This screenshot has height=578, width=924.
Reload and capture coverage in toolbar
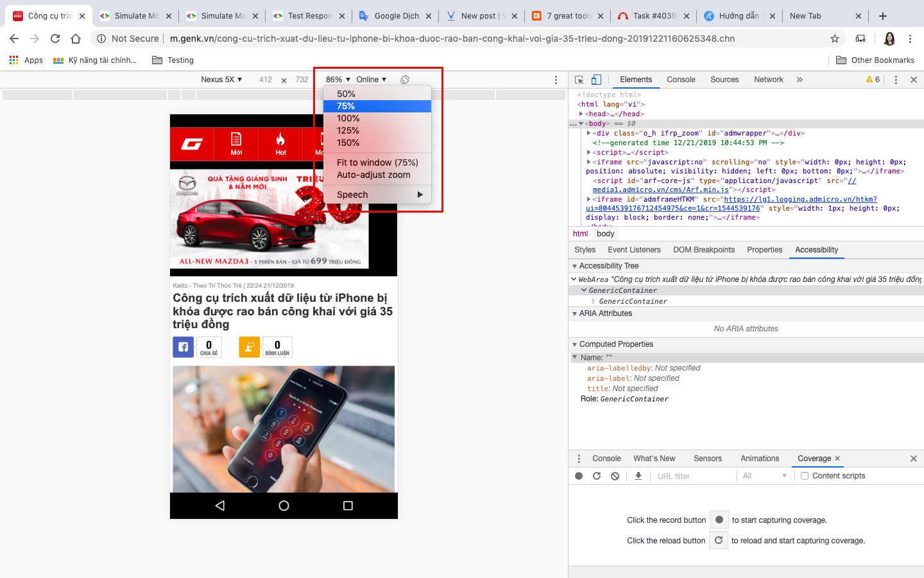tap(597, 476)
